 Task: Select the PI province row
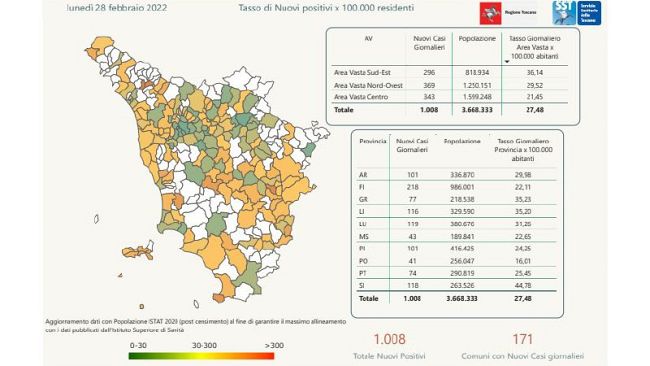(x=456, y=249)
